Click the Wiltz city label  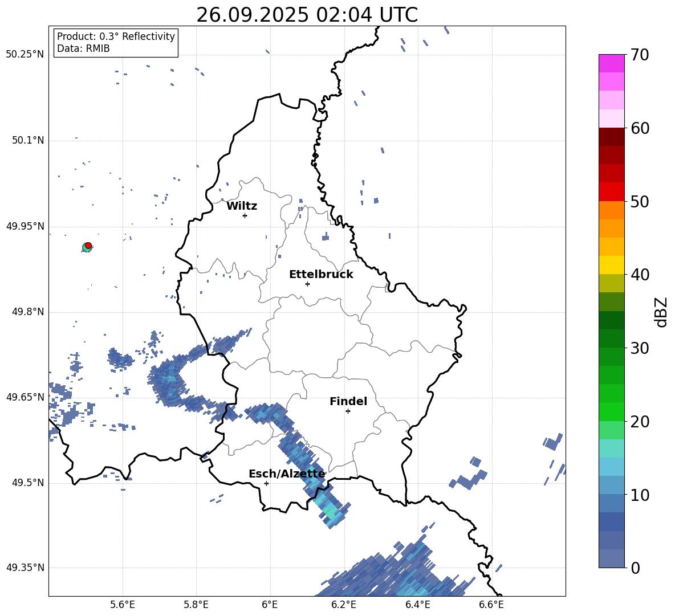(242, 206)
